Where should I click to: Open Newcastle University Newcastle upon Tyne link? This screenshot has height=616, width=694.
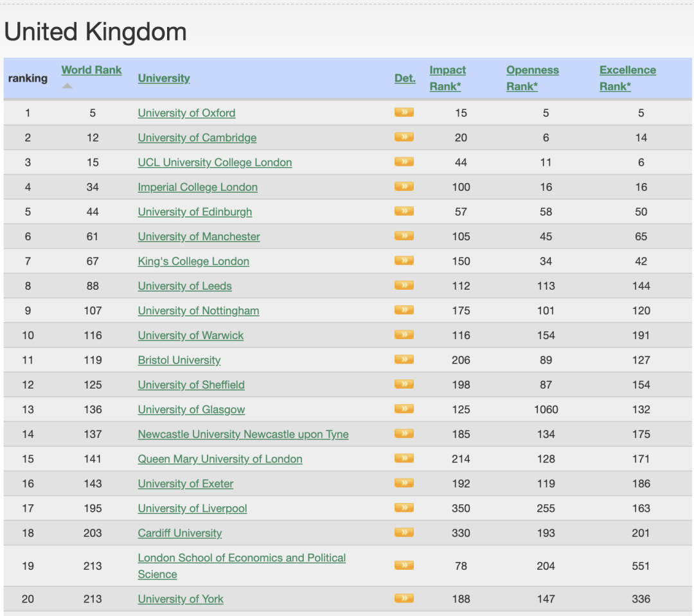243,434
